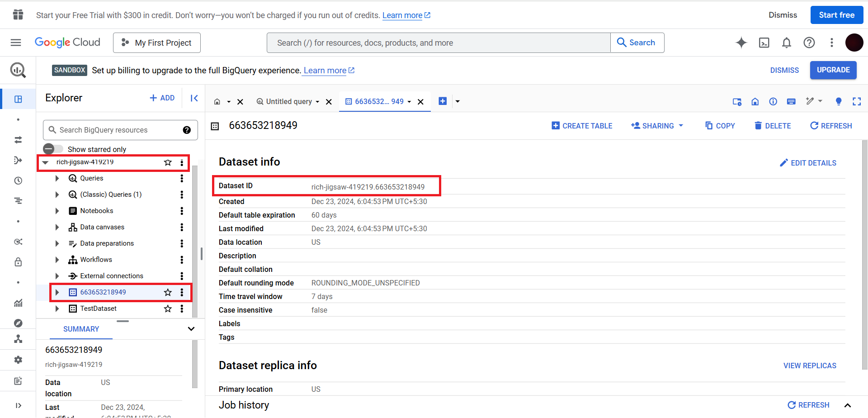Select the 6636532... 949 tab

click(x=379, y=102)
